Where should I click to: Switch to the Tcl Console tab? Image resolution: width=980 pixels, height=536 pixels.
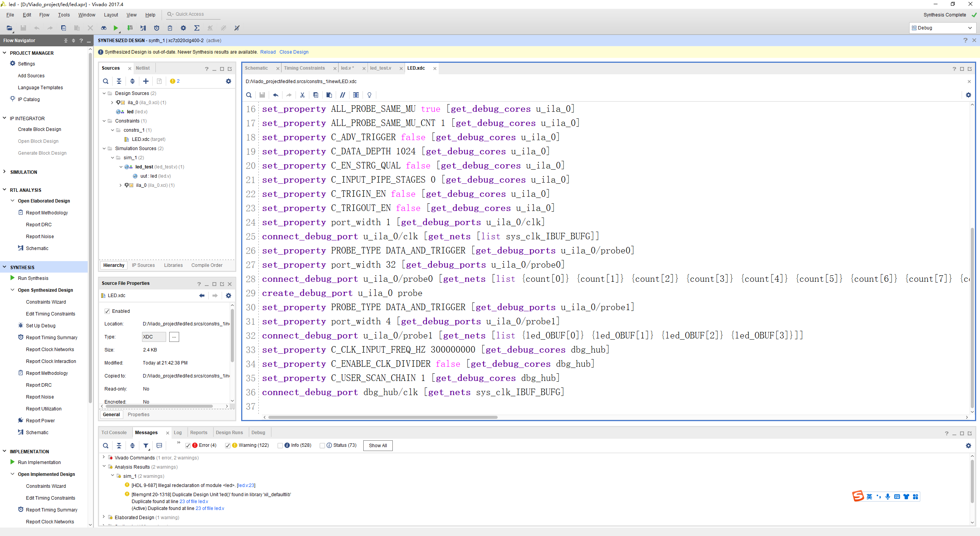tap(114, 433)
